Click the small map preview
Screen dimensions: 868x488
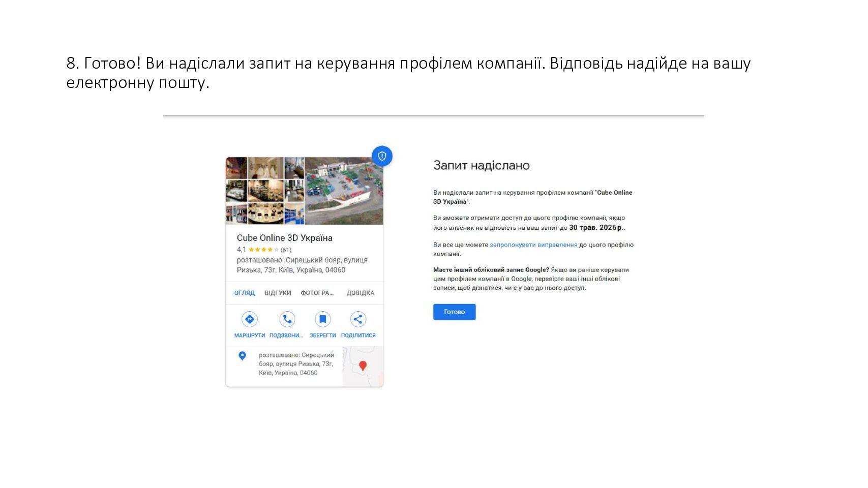click(x=363, y=366)
